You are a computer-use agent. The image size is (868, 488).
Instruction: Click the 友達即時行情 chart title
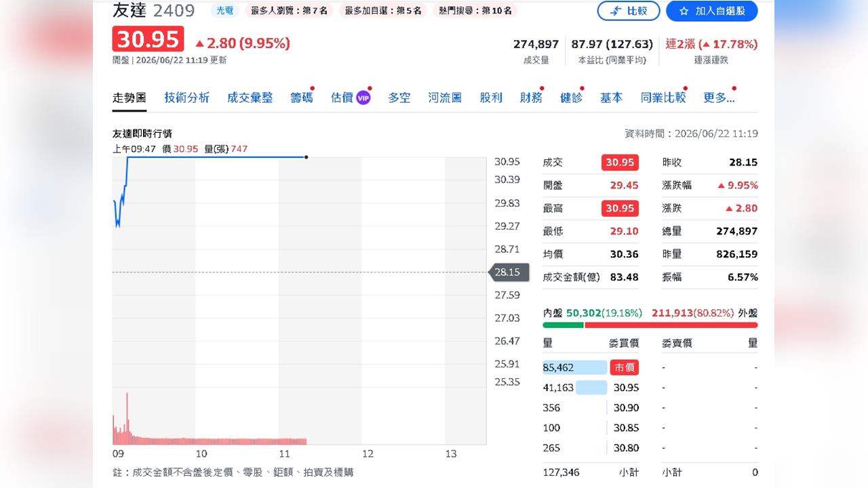click(142, 134)
